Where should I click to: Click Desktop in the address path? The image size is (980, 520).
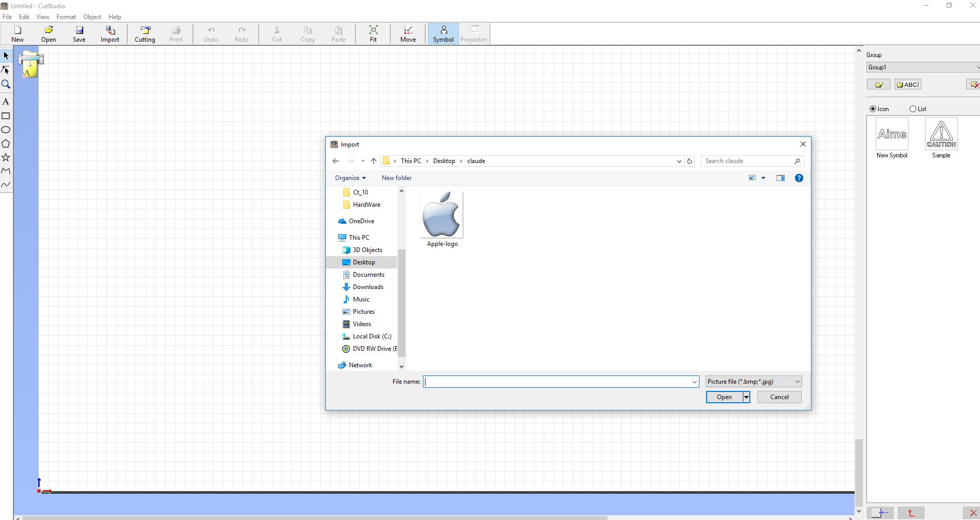pos(444,161)
